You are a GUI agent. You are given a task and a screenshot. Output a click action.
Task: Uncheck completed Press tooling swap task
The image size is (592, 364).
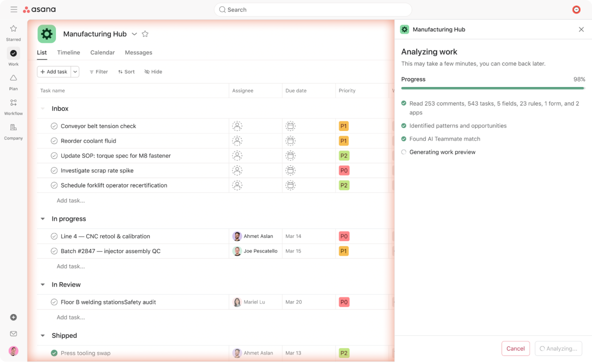54,353
